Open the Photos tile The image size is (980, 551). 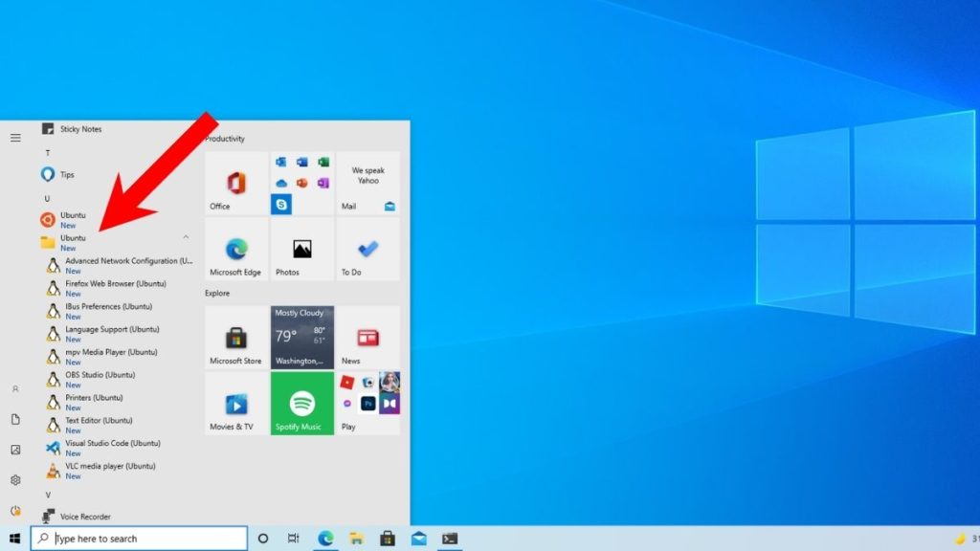[x=301, y=251]
